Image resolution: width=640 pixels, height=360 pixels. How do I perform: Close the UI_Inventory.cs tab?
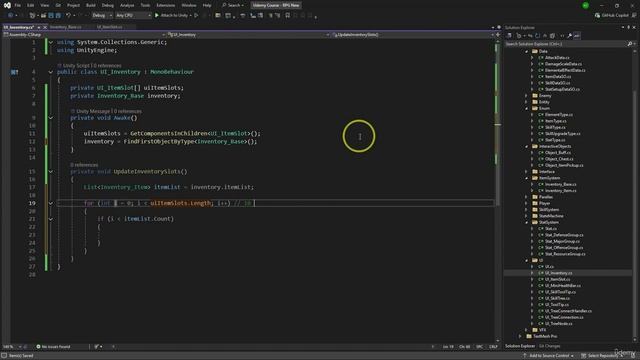coord(45,27)
